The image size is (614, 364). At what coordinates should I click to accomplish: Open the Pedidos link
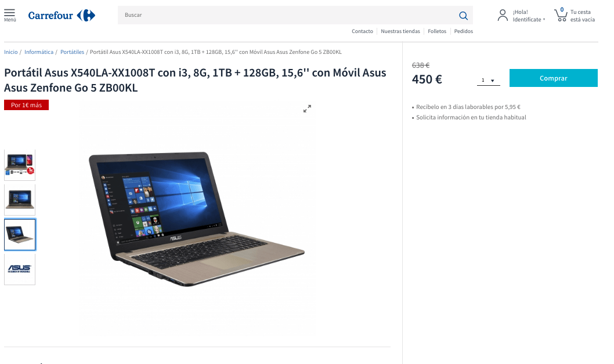(463, 31)
